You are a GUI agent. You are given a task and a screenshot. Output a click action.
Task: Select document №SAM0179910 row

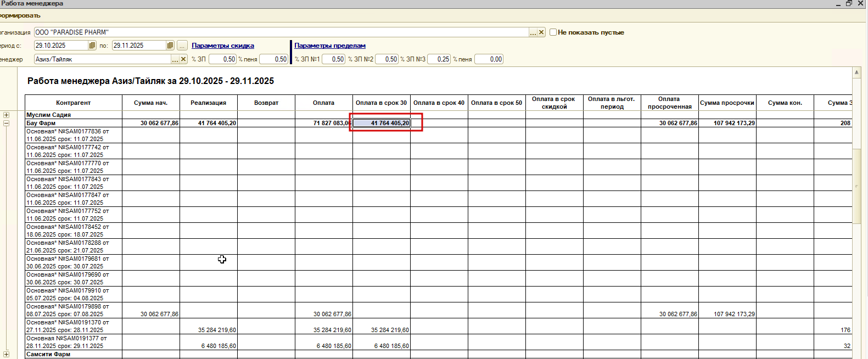click(x=74, y=295)
